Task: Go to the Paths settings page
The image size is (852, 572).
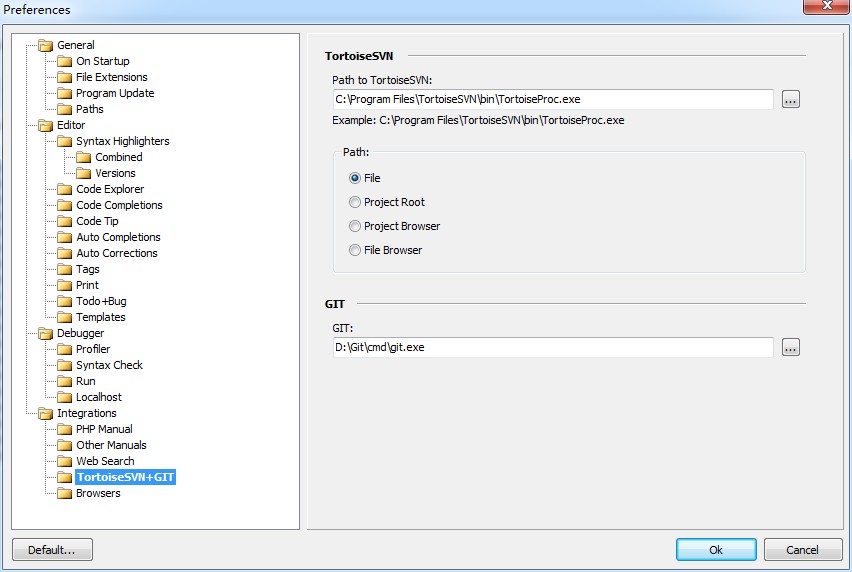Action: coord(90,109)
